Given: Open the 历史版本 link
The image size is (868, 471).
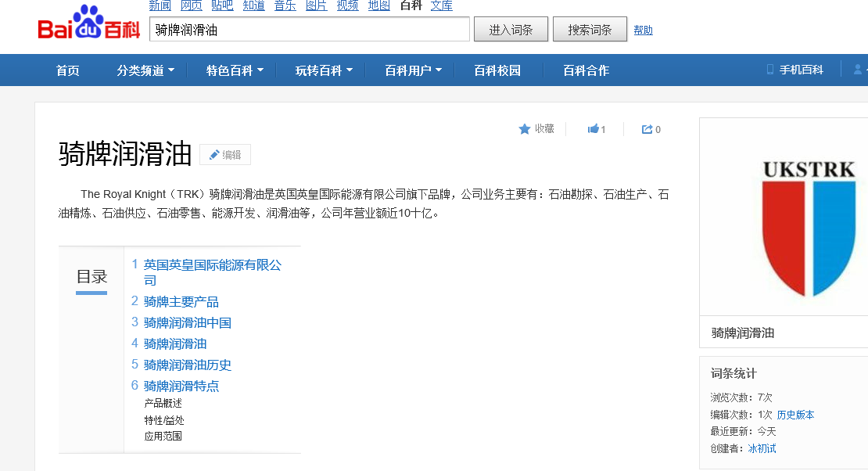Looking at the screenshot, I should point(795,415).
